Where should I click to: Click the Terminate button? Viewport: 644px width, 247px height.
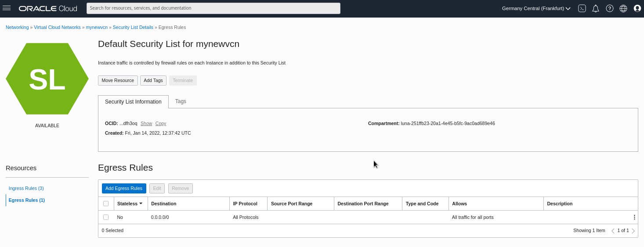[x=183, y=80]
